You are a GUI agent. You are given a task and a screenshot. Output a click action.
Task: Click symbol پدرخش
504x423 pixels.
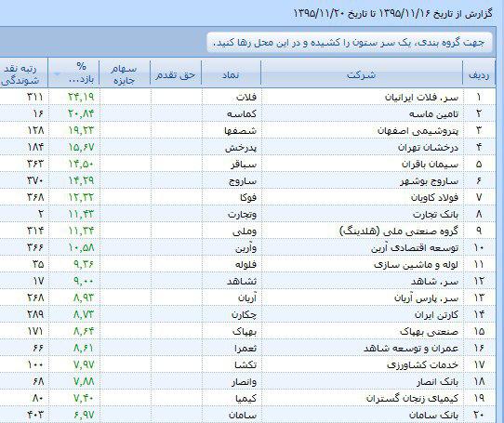pos(241,147)
